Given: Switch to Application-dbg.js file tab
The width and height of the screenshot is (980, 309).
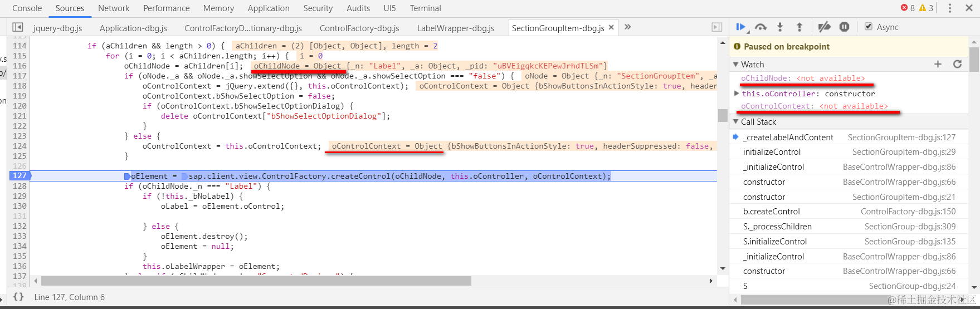Looking at the screenshot, I should click(134, 28).
